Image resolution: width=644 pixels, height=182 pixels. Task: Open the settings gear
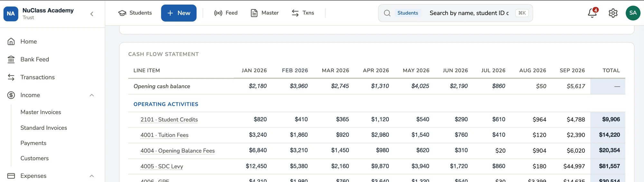613,13
